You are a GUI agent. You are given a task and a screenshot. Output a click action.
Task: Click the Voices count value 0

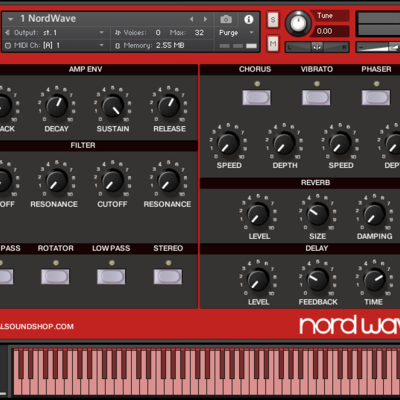tap(158, 33)
